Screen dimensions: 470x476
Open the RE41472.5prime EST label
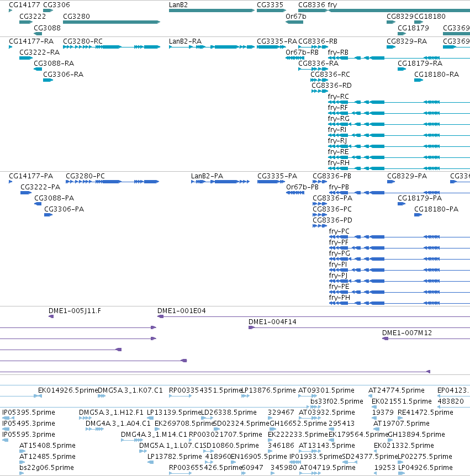point(425,412)
